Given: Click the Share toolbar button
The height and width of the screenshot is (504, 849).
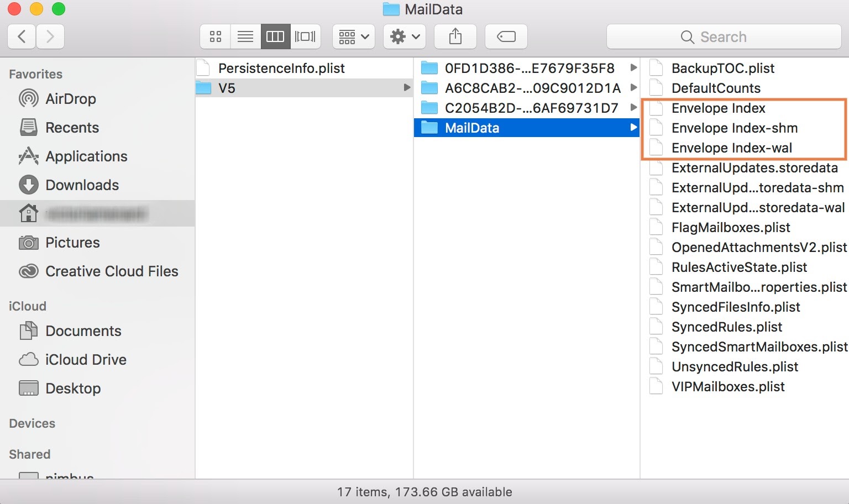Looking at the screenshot, I should 455,36.
